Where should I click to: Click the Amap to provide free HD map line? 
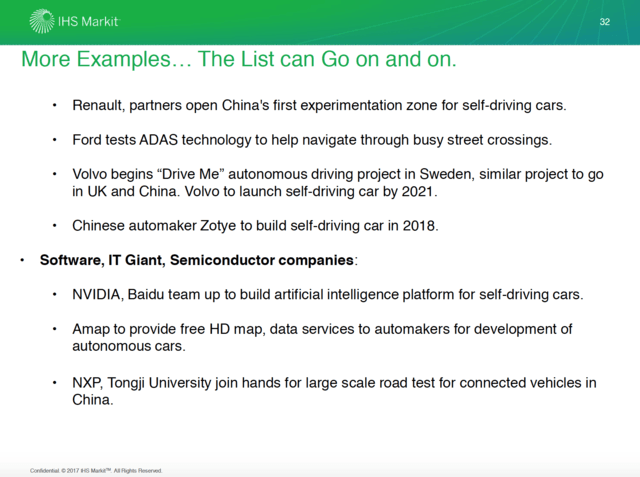(x=322, y=329)
